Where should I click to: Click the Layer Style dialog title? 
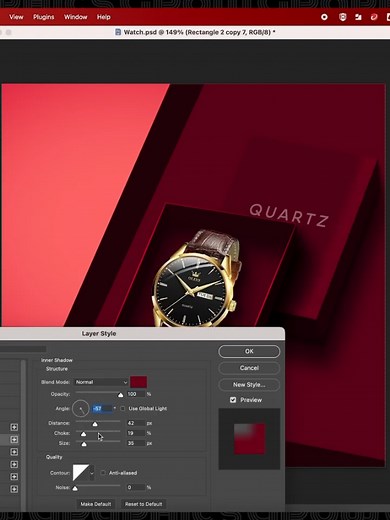click(x=99, y=334)
